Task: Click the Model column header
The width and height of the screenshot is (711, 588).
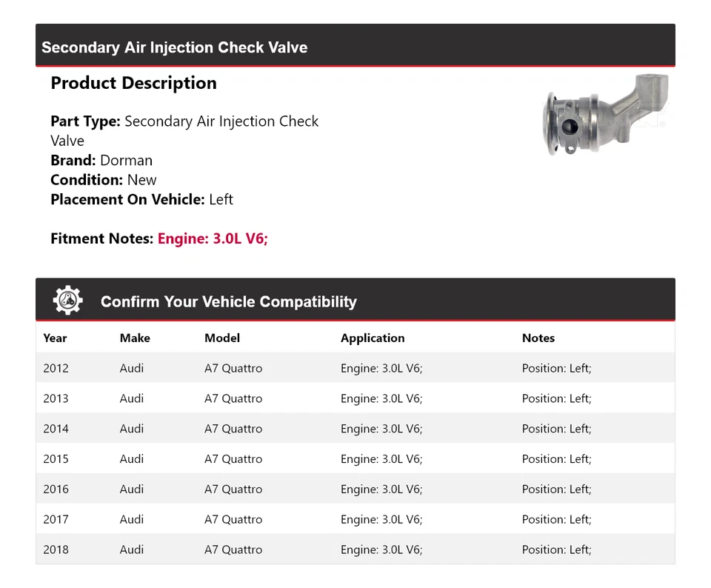Action: pyautogui.click(x=222, y=338)
